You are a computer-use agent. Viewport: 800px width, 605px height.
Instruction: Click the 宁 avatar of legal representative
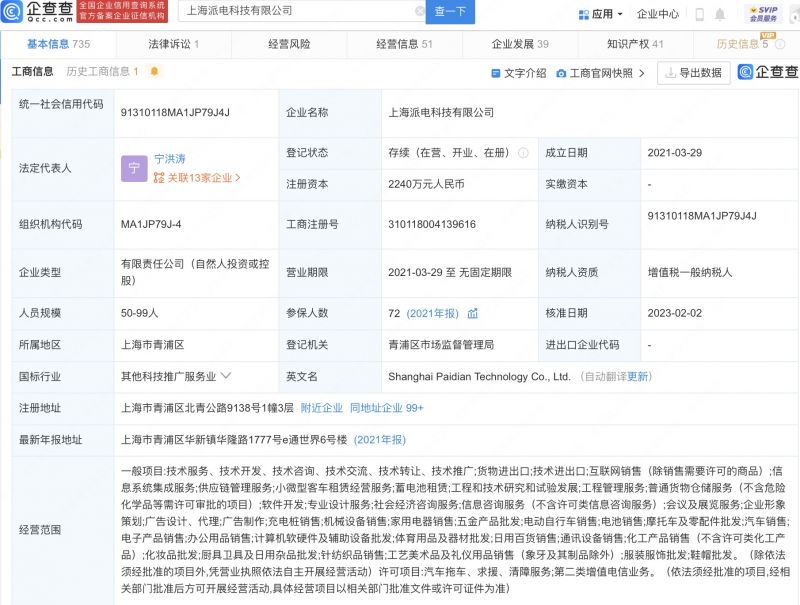pyautogui.click(x=134, y=168)
